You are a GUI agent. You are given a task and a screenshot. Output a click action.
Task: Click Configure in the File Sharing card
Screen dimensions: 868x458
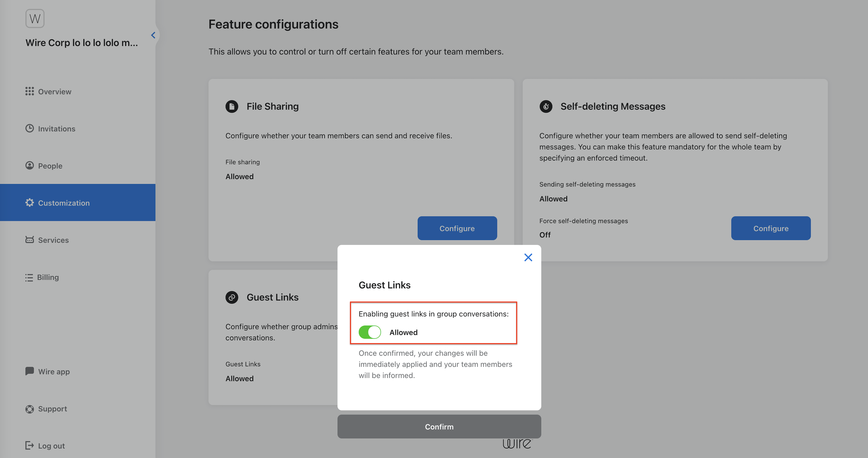click(457, 228)
